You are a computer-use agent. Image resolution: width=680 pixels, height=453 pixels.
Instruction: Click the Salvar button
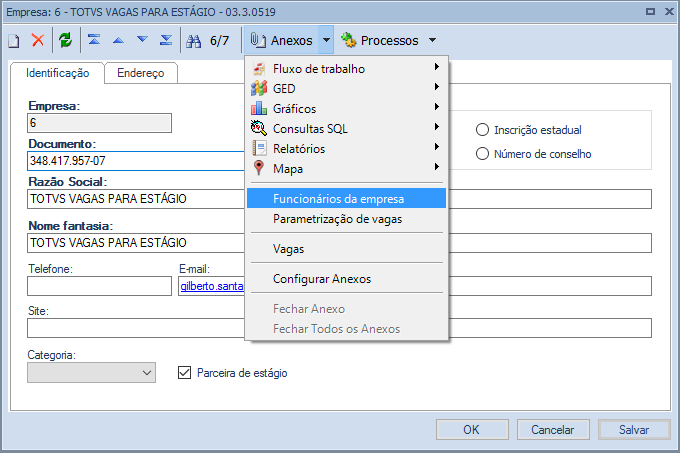(634, 430)
